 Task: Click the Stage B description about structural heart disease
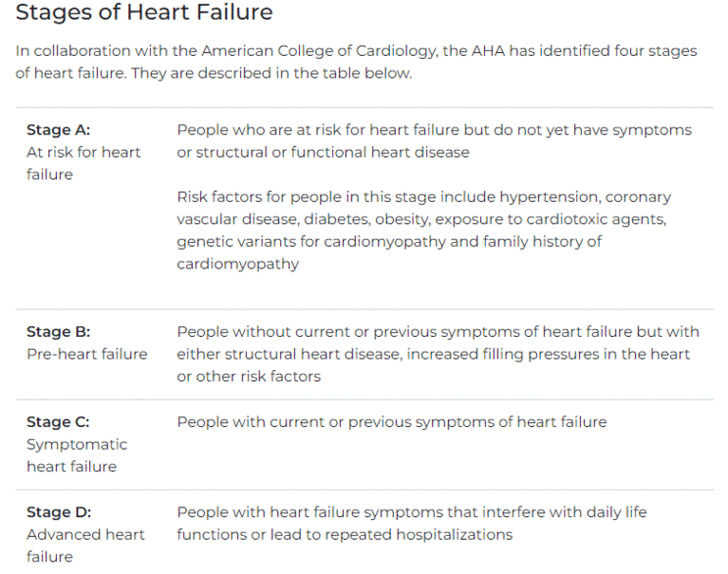pyautogui.click(x=437, y=354)
